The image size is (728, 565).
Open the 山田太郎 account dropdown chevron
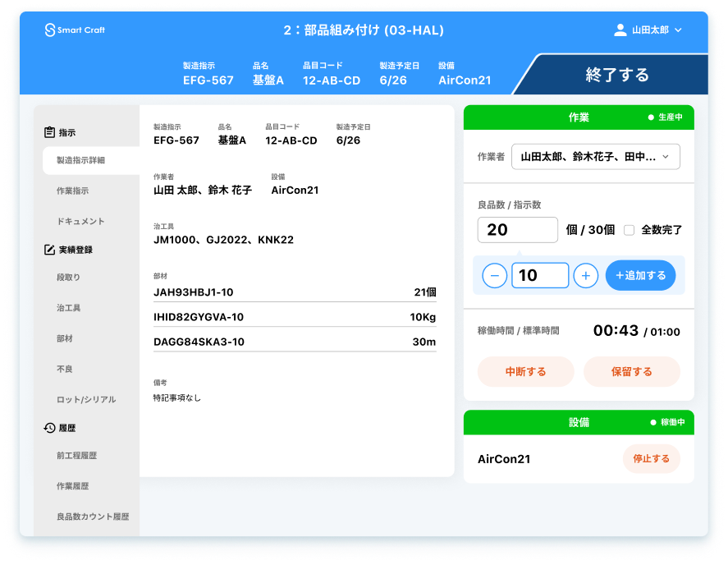point(678,30)
